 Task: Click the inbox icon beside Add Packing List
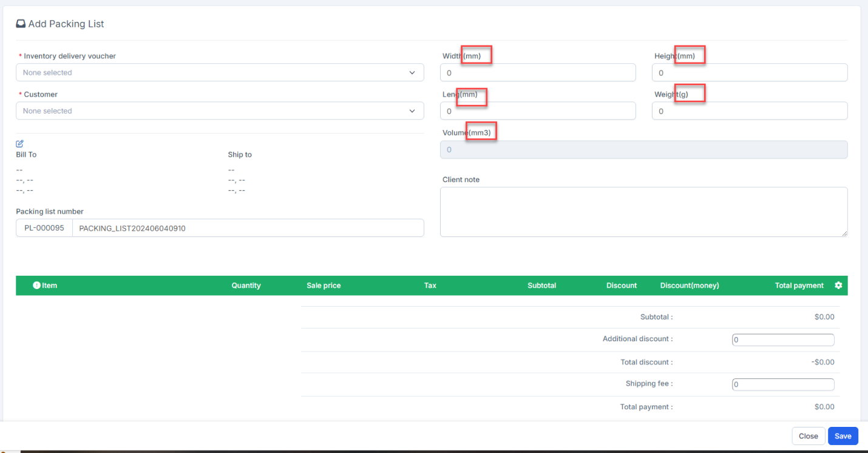[21, 24]
